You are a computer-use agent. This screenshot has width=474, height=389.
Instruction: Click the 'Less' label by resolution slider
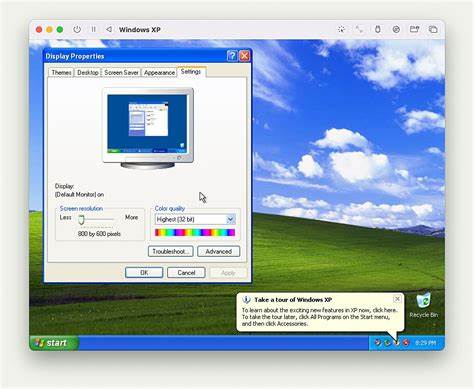[65, 217]
